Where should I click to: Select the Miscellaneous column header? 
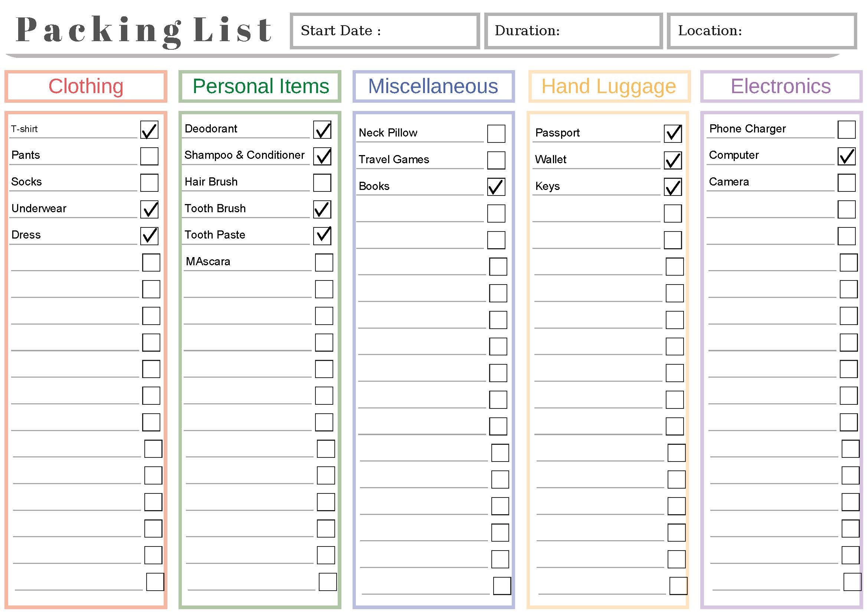tap(433, 86)
